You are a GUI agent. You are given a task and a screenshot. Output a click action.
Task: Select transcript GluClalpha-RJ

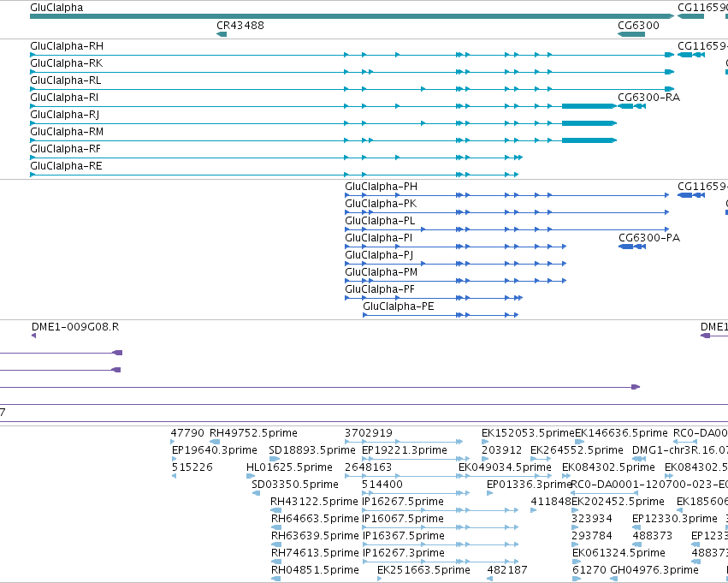point(64,115)
